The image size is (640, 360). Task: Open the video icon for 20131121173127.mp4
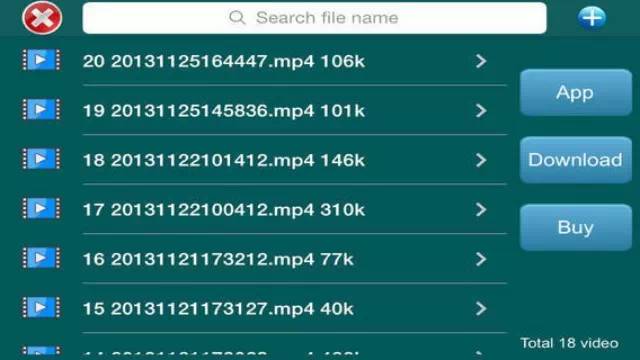pos(41,307)
